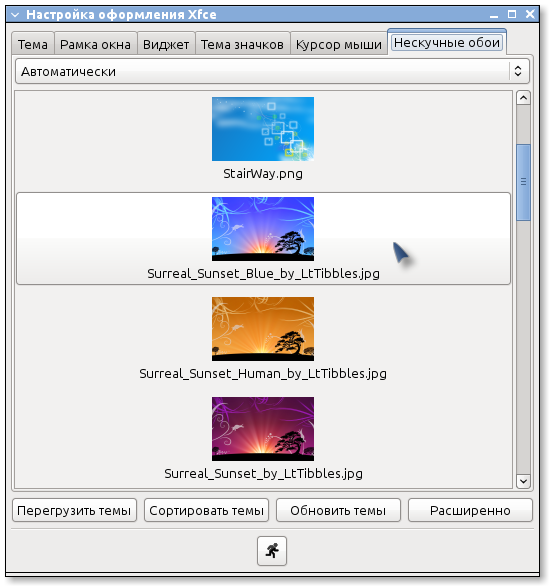Viewport: 549px width, 586px height.
Task: Minimize the Xfce appearance settings window
Action: tap(494, 15)
